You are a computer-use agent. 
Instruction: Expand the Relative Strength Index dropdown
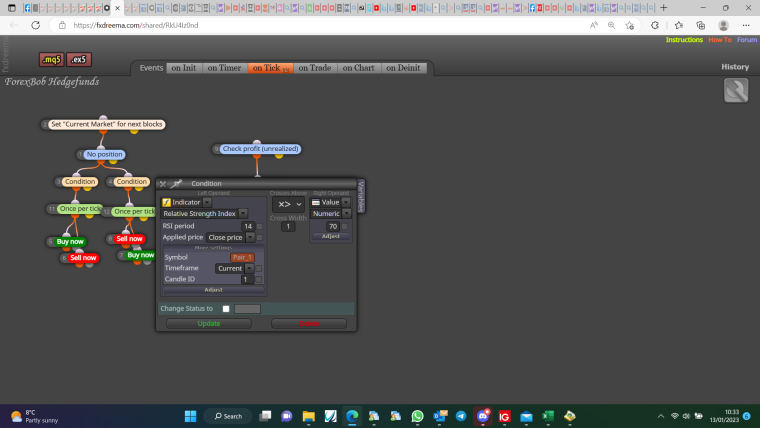click(243, 213)
